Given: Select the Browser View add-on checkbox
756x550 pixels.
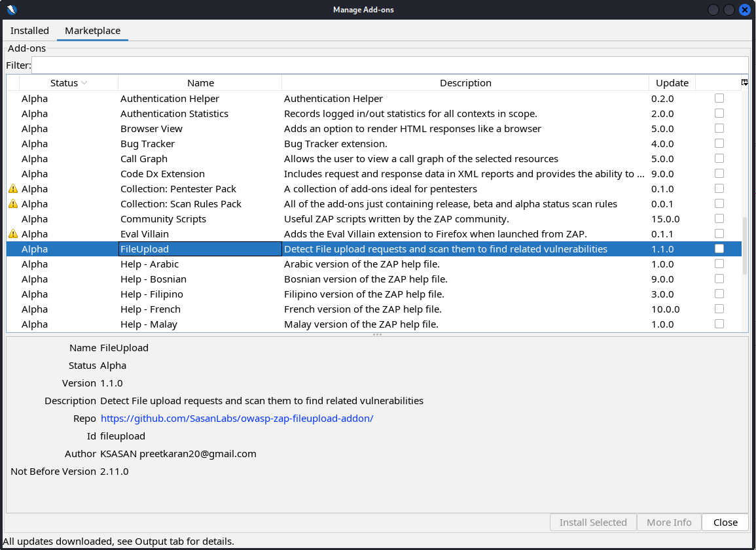Looking at the screenshot, I should (x=719, y=128).
